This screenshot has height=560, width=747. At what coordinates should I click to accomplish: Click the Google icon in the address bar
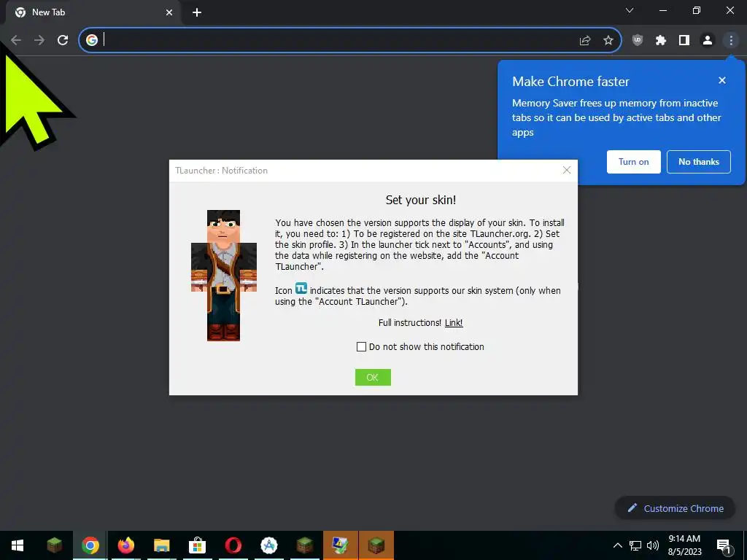92,40
